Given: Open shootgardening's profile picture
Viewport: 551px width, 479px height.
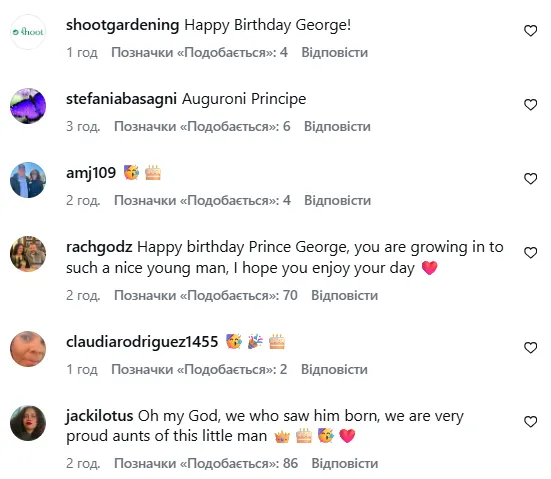Looking at the screenshot, I should click(x=28, y=32).
